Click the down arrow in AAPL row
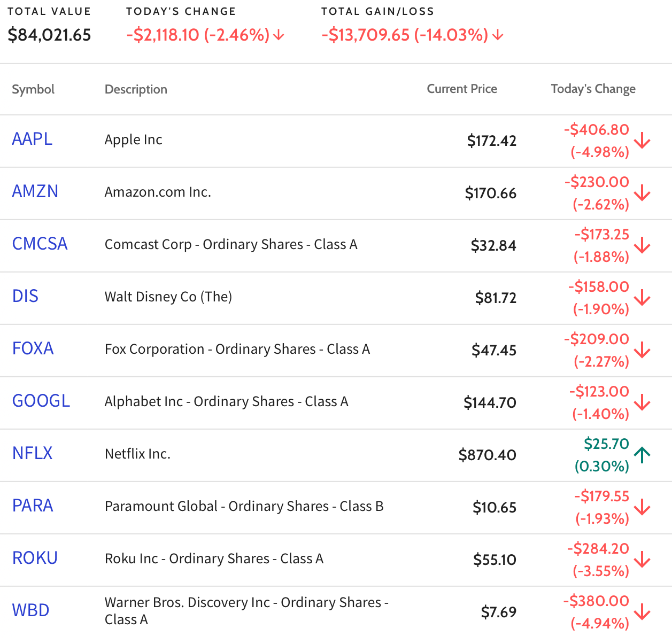The width and height of the screenshot is (672, 644). [642, 141]
